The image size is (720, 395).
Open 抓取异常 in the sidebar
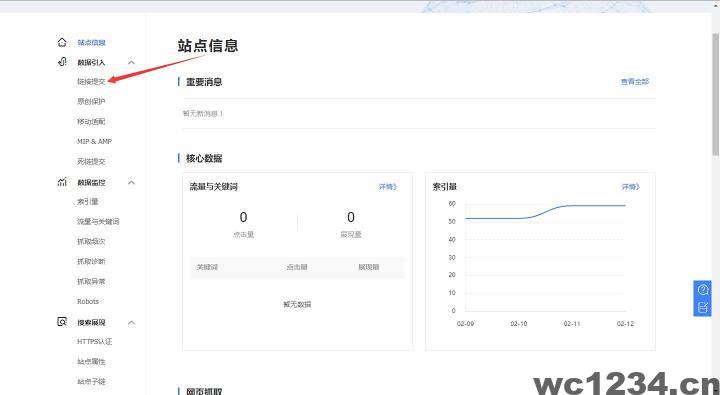point(91,281)
